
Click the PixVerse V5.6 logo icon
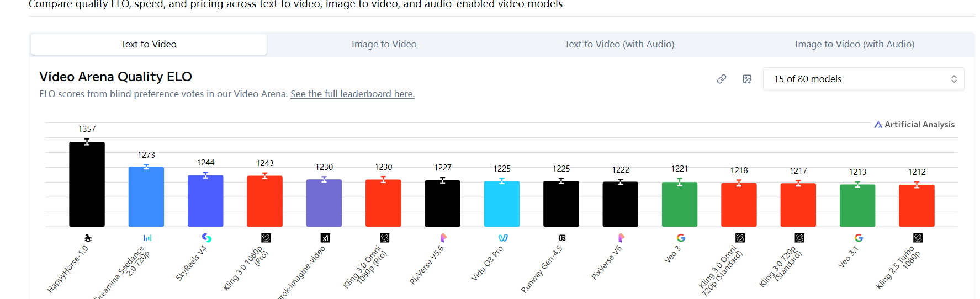pyautogui.click(x=443, y=238)
